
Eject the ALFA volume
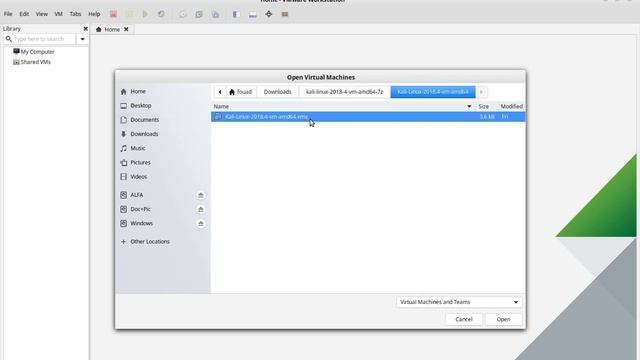pyautogui.click(x=200, y=195)
